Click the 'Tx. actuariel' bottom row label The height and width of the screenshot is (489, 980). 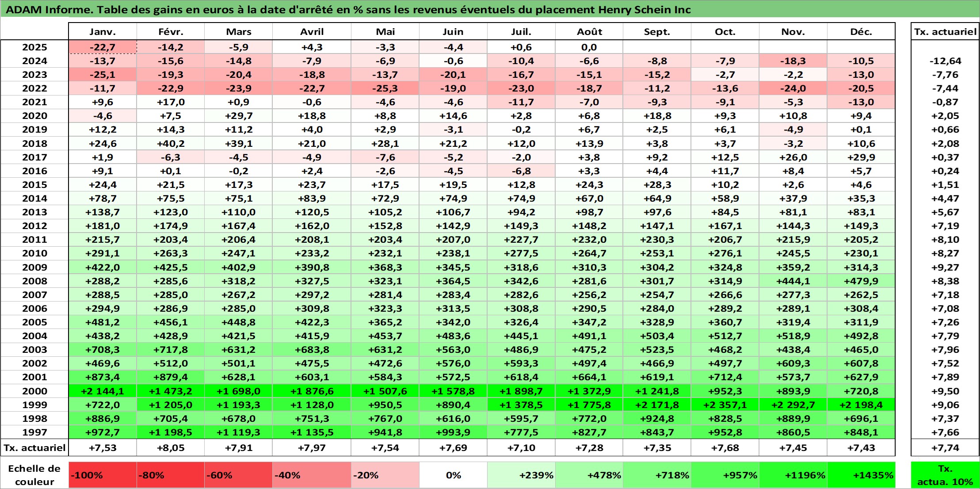pyautogui.click(x=34, y=447)
